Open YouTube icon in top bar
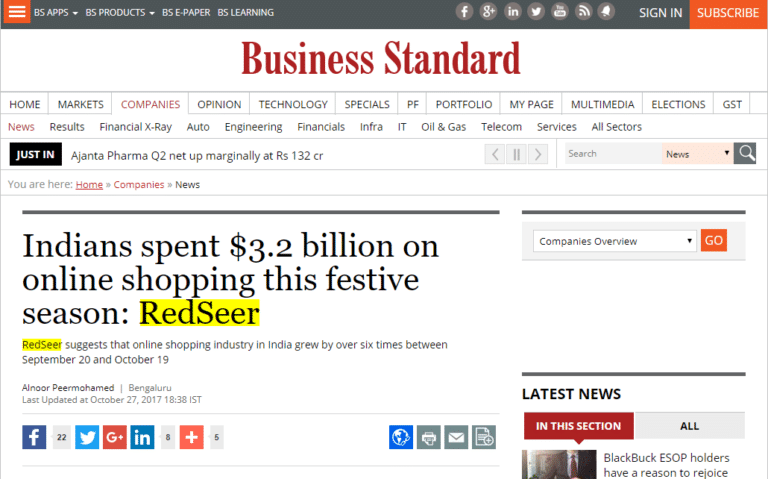768x479 pixels. 559,11
